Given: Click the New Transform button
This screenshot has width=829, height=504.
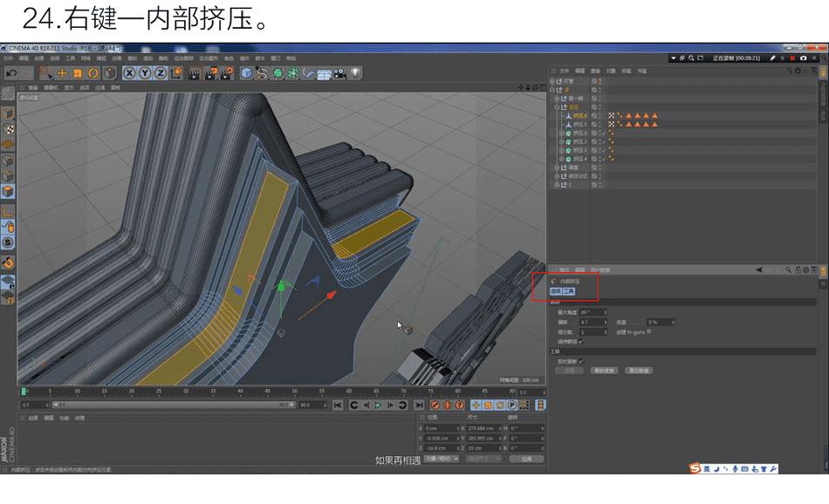Looking at the screenshot, I should 605,371.
